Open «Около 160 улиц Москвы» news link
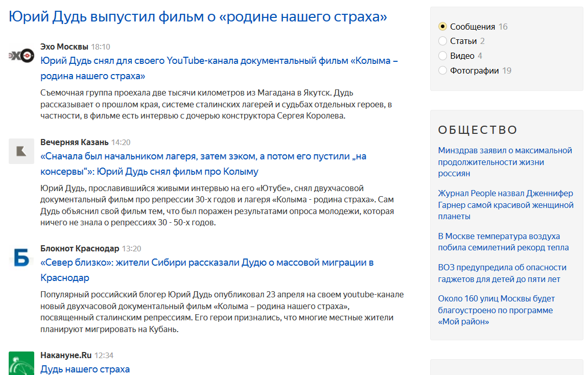 pyautogui.click(x=496, y=310)
